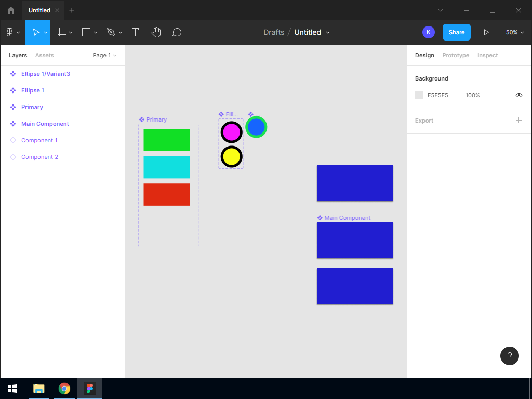Viewport: 532px width, 399px height.
Task: Select the Text tool
Action: (x=135, y=32)
